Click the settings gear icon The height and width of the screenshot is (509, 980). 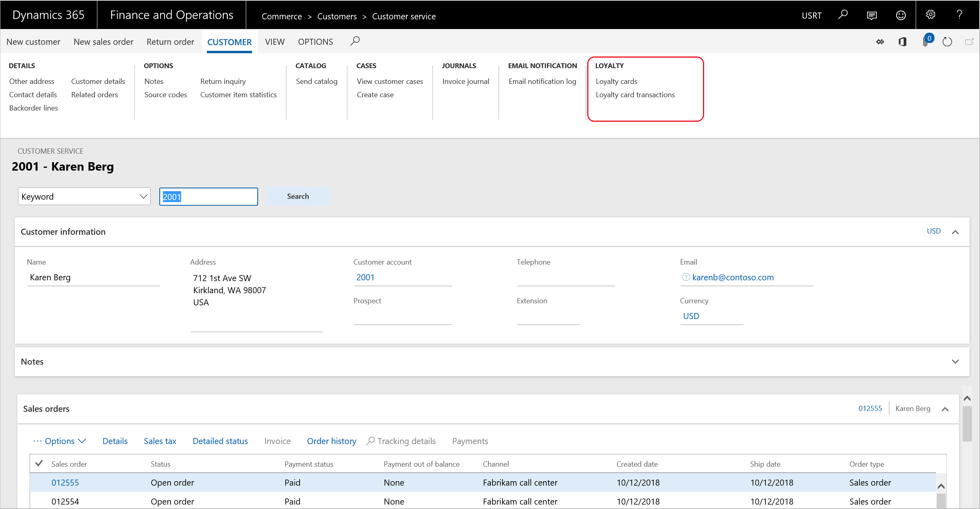pos(931,15)
